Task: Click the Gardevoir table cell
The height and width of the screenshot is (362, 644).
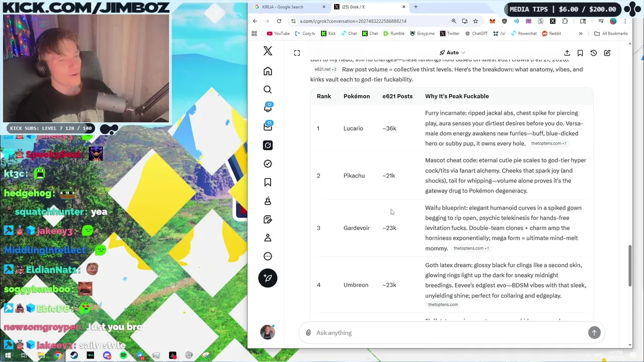Action: tap(356, 228)
